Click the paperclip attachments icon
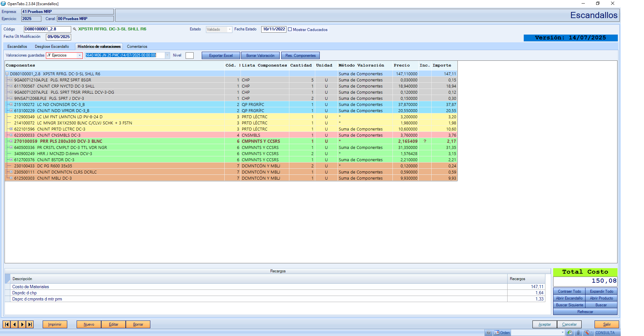The height and width of the screenshot is (336, 644). (578, 333)
